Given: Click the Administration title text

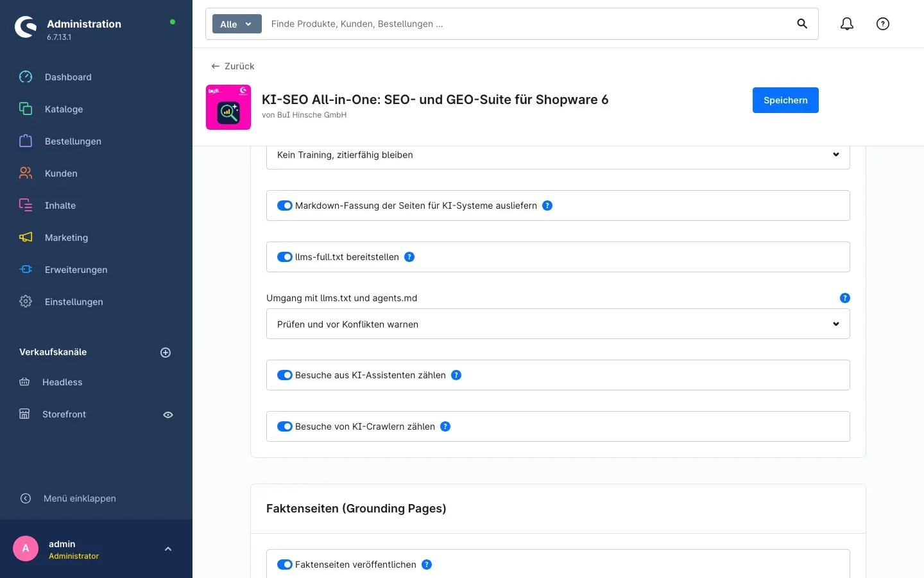Looking at the screenshot, I should click(84, 24).
